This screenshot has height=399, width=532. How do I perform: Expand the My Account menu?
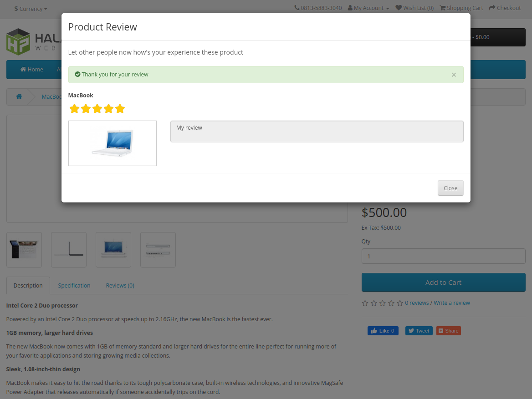[x=368, y=8]
